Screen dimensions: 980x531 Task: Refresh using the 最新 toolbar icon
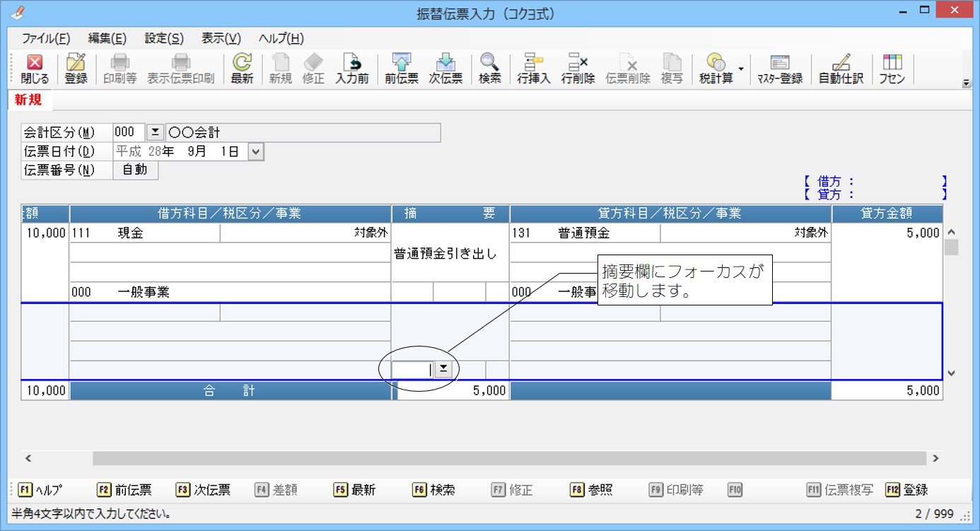(242, 69)
